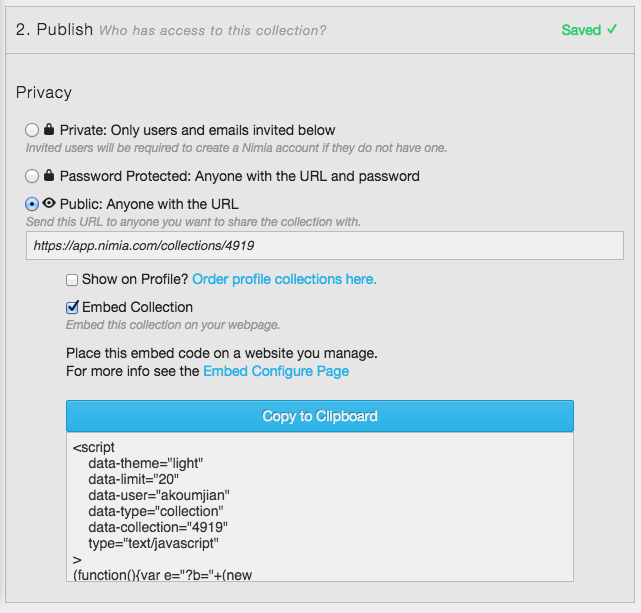Click the Copy to Clipboard button
Screen dimensions: 641x613
click(320, 416)
